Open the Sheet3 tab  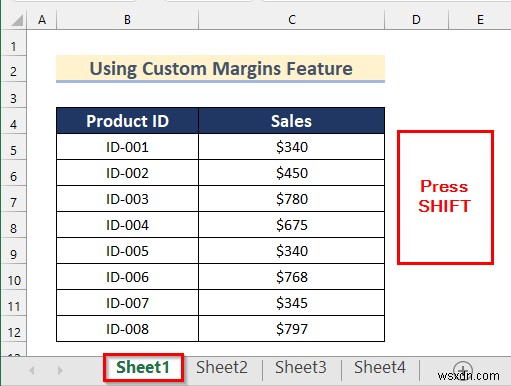pyautogui.click(x=301, y=367)
